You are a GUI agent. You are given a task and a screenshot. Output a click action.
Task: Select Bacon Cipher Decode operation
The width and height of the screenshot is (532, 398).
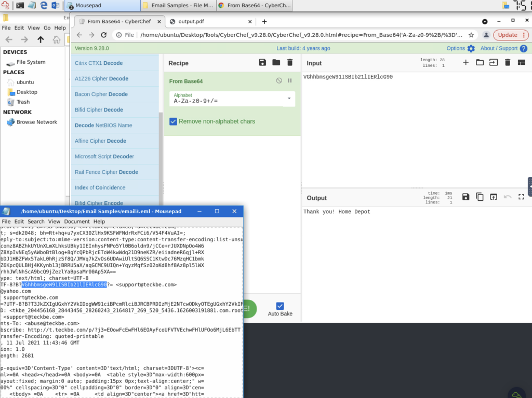point(115,94)
